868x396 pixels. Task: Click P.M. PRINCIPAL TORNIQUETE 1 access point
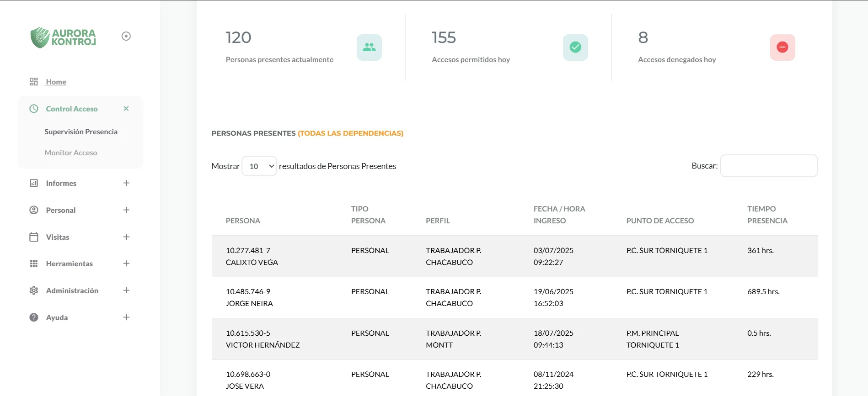pos(653,339)
